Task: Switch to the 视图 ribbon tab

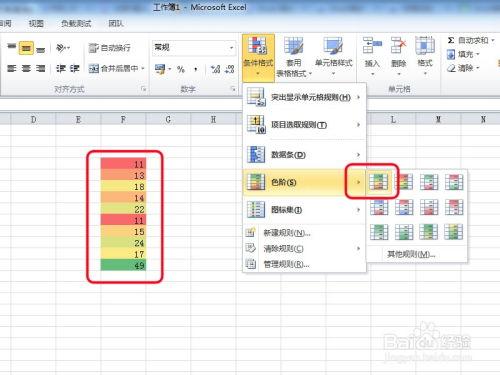Action: pos(36,23)
